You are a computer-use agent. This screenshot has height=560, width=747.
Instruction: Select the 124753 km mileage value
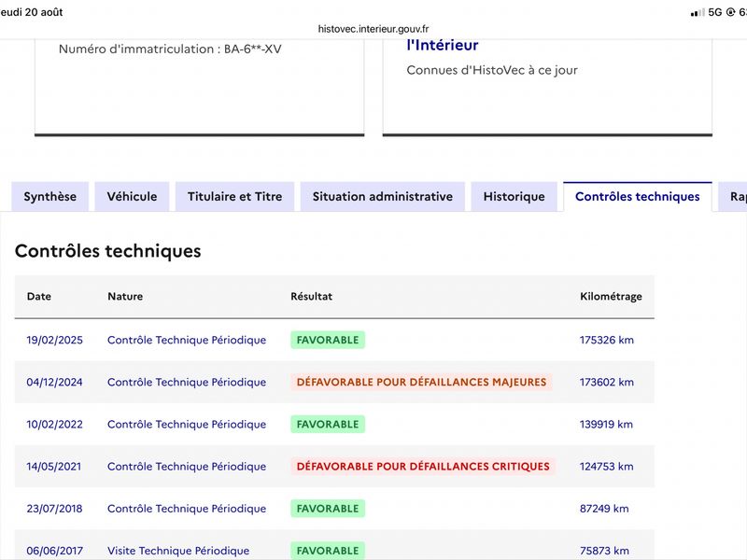[x=606, y=466]
